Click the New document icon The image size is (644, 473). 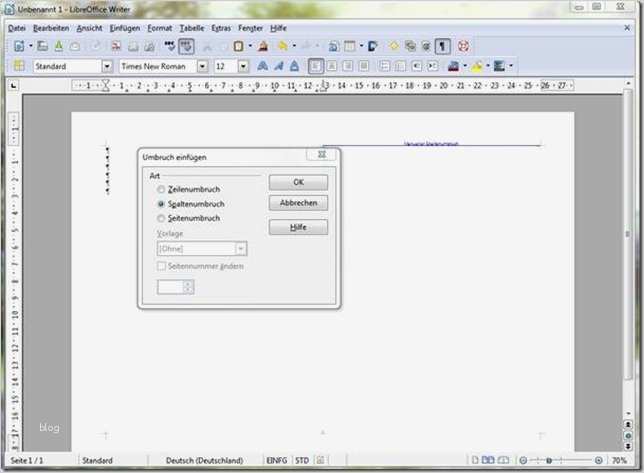[x=19, y=46]
